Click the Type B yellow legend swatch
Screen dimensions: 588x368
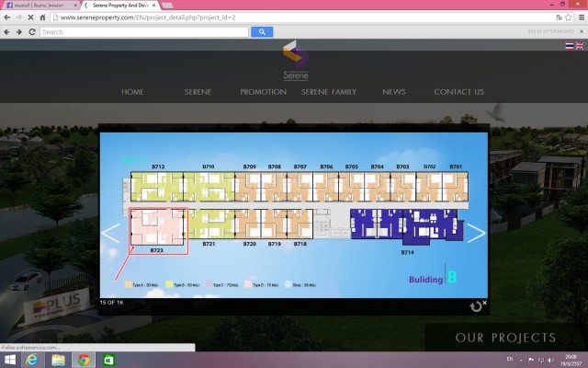tap(169, 284)
